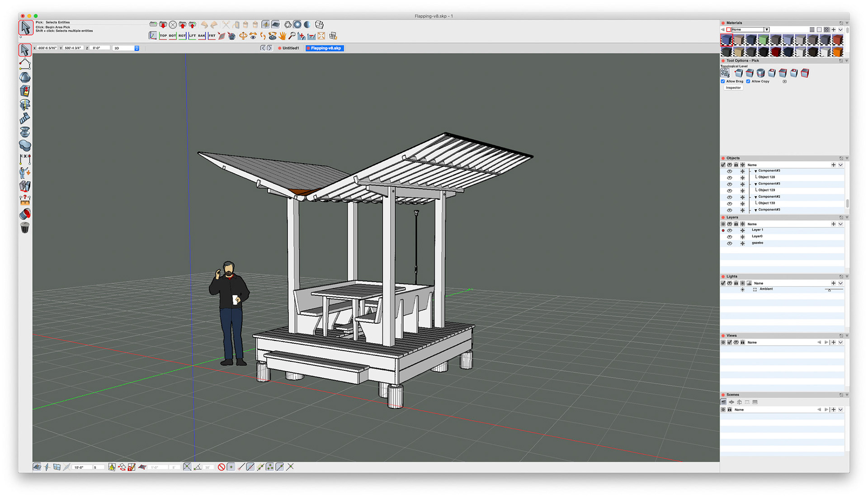Toggle visibility of Object 128

(x=729, y=178)
